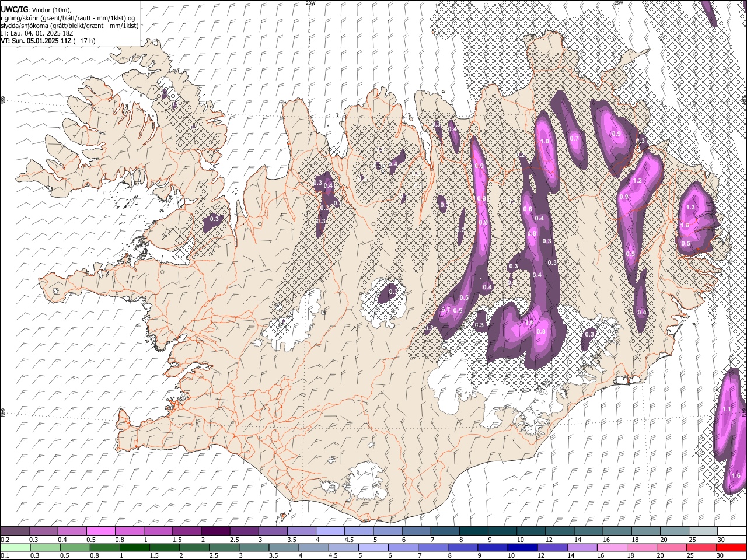The image size is (747, 560).
Task: Pick the dark green 1 swatch in bottom legend row
Action: coord(135,548)
